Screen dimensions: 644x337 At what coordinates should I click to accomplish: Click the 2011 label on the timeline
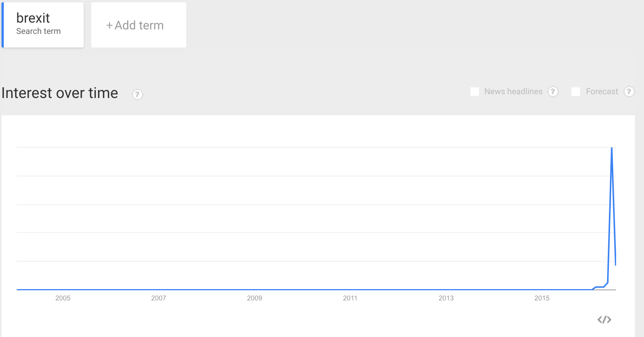350,298
